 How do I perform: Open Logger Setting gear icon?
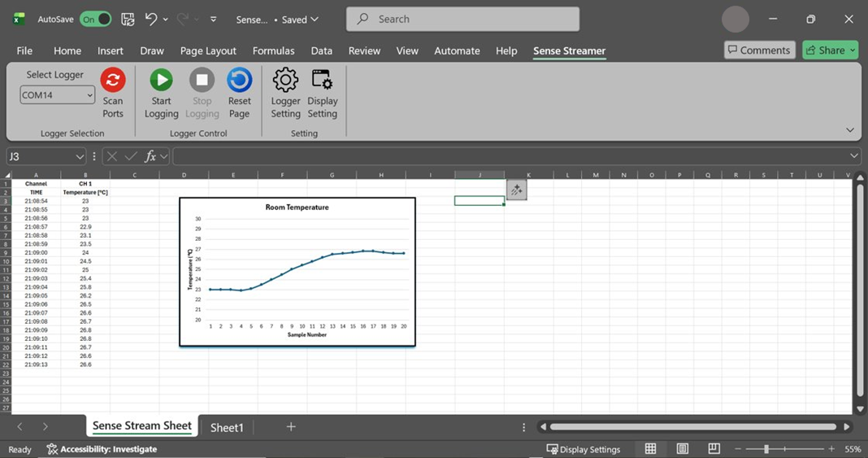[x=285, y=80]
